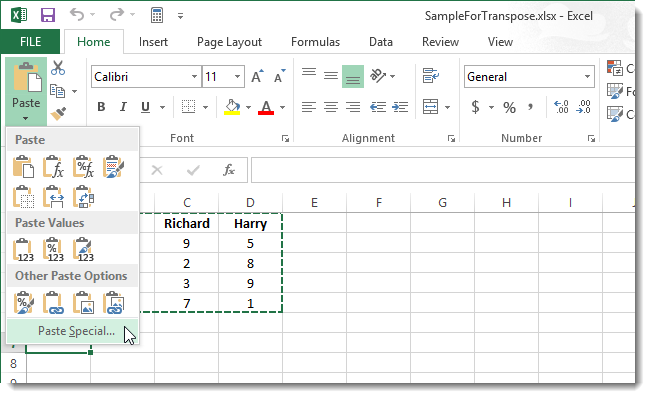Click the Copy icon
The image size is (650, 398).
[x=58, y=91]
